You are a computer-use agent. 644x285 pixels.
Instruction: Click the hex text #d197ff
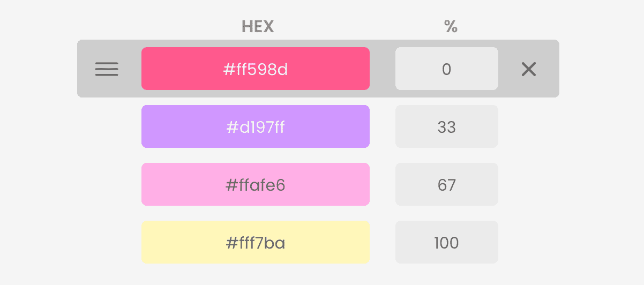click(x=256, y=127)
